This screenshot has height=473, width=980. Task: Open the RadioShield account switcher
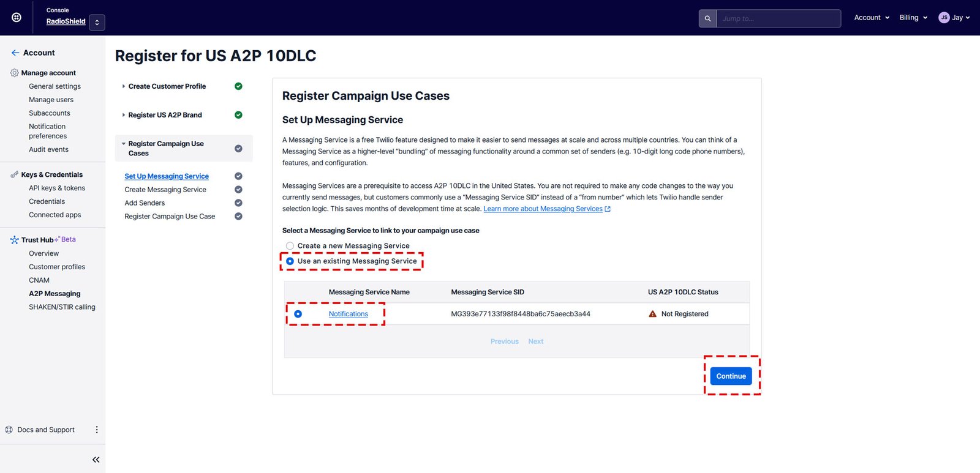click(97, 23)
